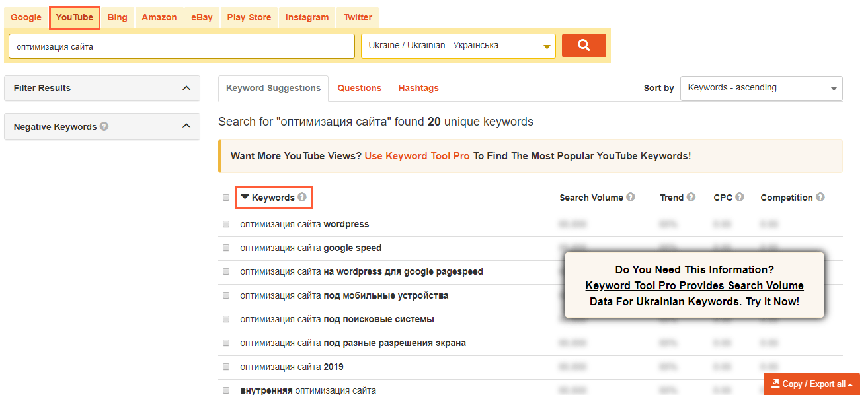Click the Use Keyword Tool Pro link
This screenshot has width=868, height=395.
417,156
